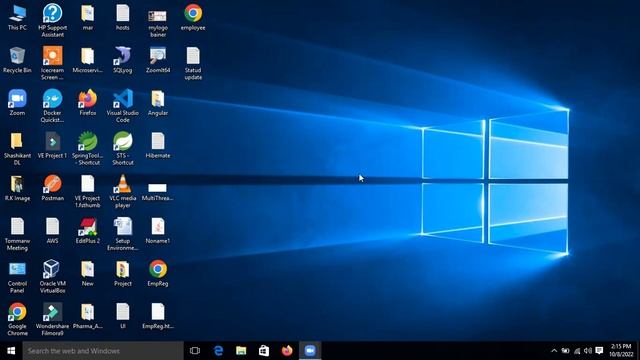Launch Firefox desktop shortcut
This screenshot has height=360, width=640.
point(88,102)
